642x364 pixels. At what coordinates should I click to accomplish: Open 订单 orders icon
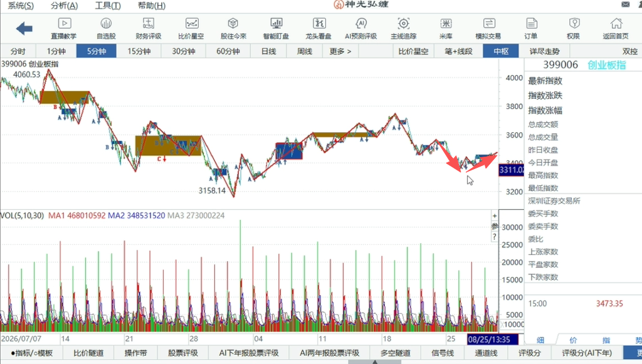[531, 29]
